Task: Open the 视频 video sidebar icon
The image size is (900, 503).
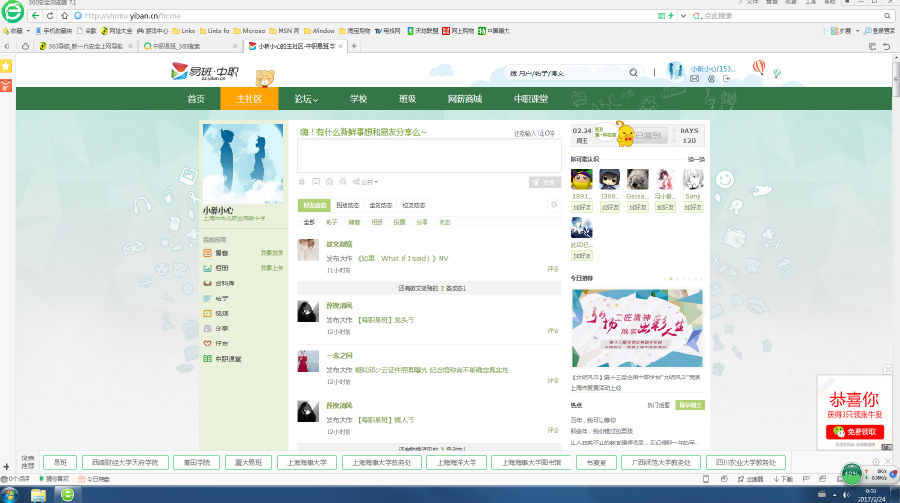Action: [x=207, y=313]
